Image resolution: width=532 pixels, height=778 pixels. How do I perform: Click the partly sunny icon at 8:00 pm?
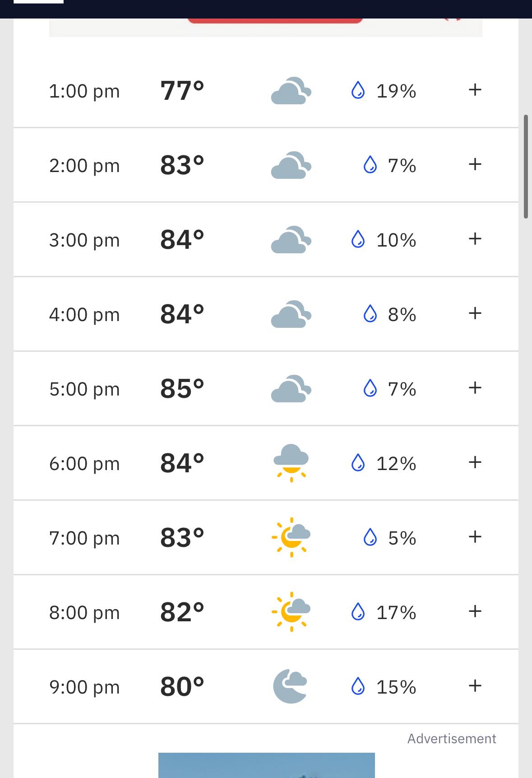pyautogui.click(x=291, y=612)
